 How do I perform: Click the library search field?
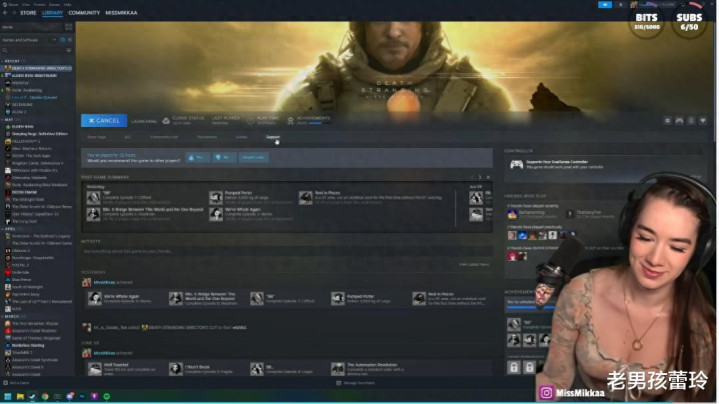(33, 50)
